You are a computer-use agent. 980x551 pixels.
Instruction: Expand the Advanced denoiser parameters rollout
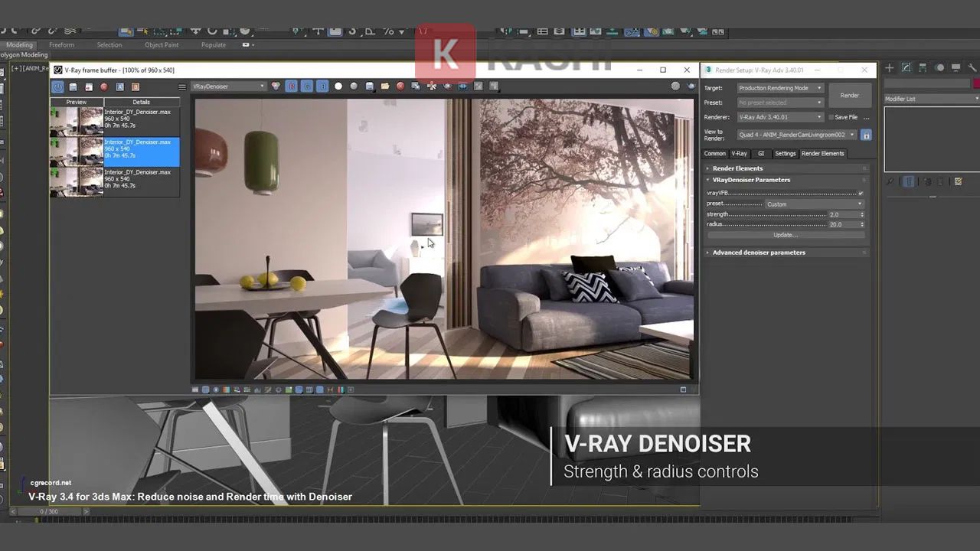coord(758,252)
